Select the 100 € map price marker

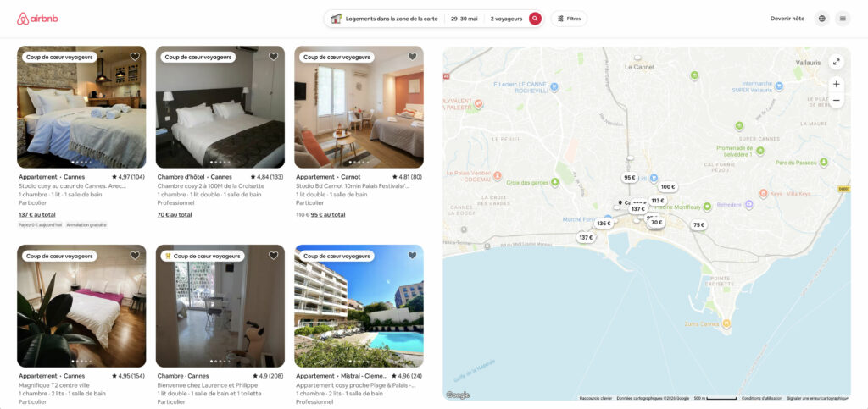(668, 187)
